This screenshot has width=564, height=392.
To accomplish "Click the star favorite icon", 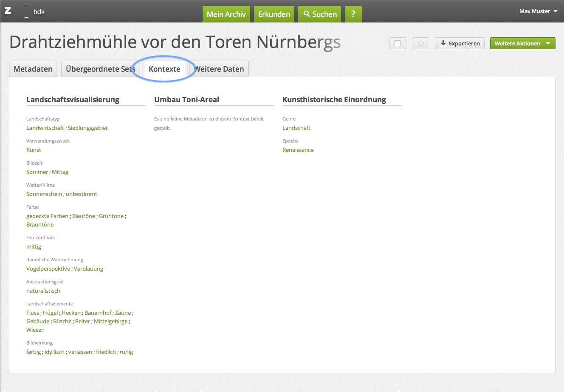I will tap(420, 43).
